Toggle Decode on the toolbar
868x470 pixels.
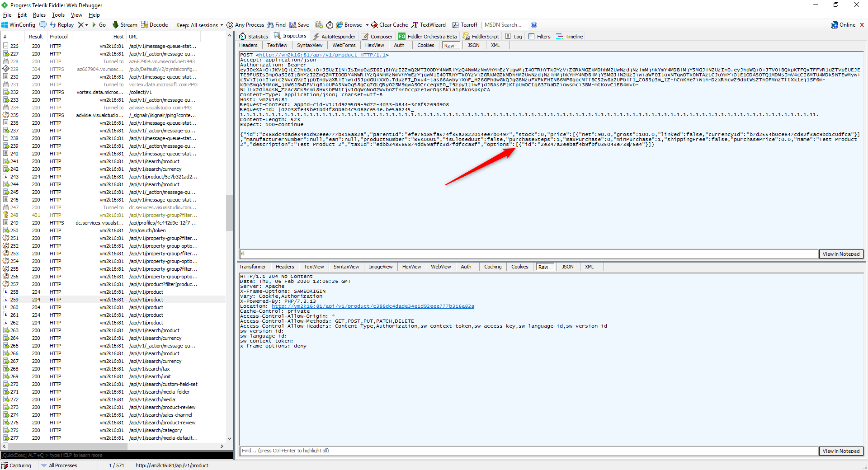tap(155, 25)
